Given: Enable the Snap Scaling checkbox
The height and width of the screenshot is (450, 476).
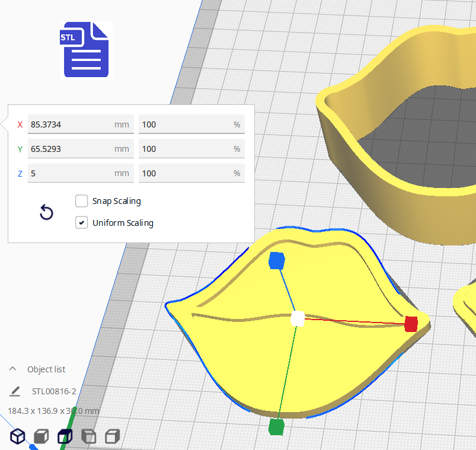Looking at the screenshot, I should 82,201.
